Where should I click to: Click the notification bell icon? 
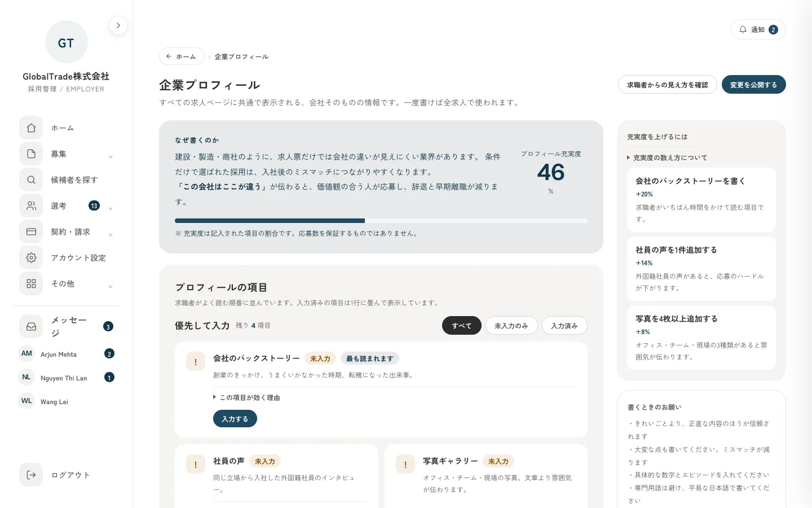click(x=743, y=29)
